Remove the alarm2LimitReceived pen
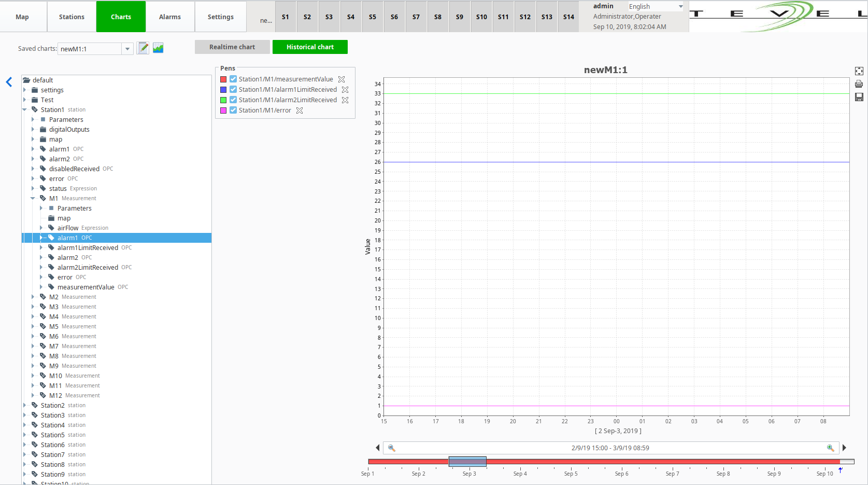The height and width of the screenshot is (485, 868). pyautogui.click(x=345, y=100)
